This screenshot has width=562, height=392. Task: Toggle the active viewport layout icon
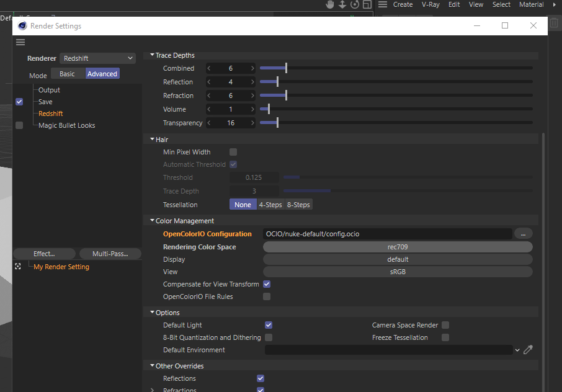(367, 4)
